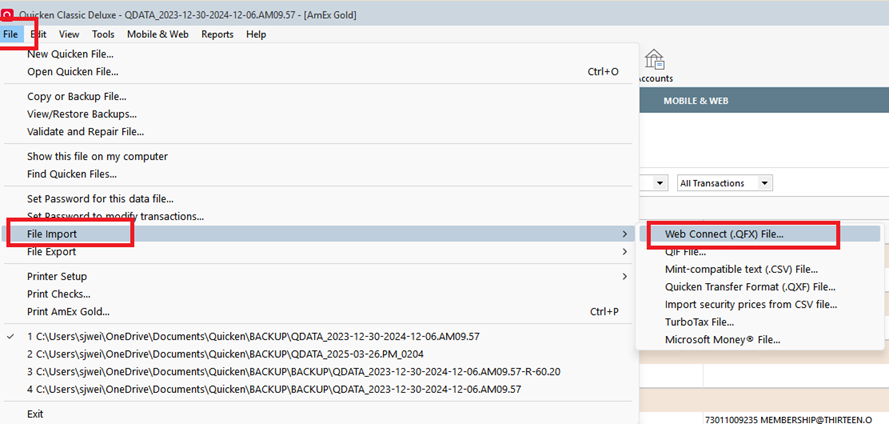Open recent file 1 ending AM09.57

click(x=253, y=336)
